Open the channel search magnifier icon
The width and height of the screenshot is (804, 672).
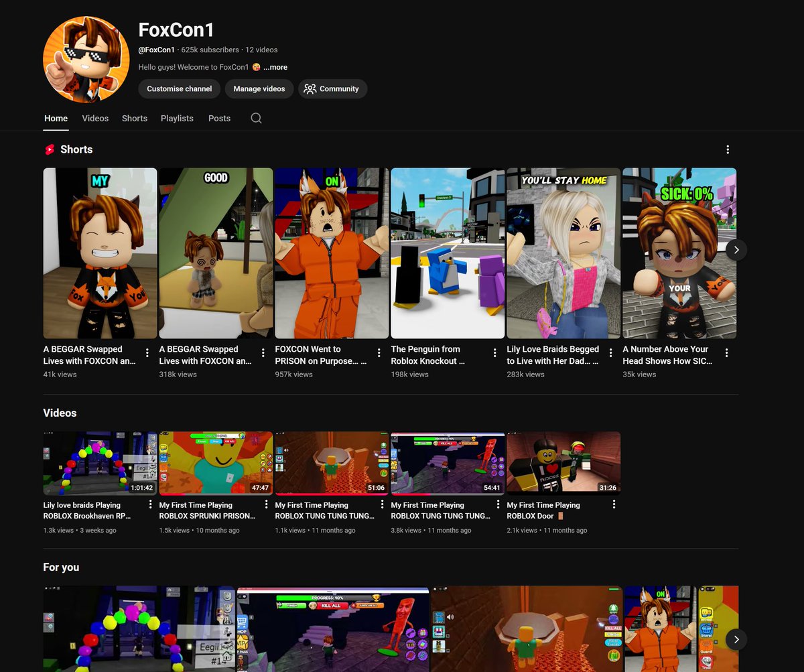click(256, 118)
